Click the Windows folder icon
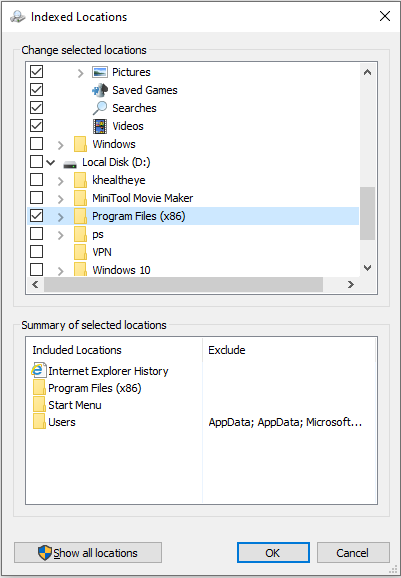The image size is (401, 578). coord(80,144)
